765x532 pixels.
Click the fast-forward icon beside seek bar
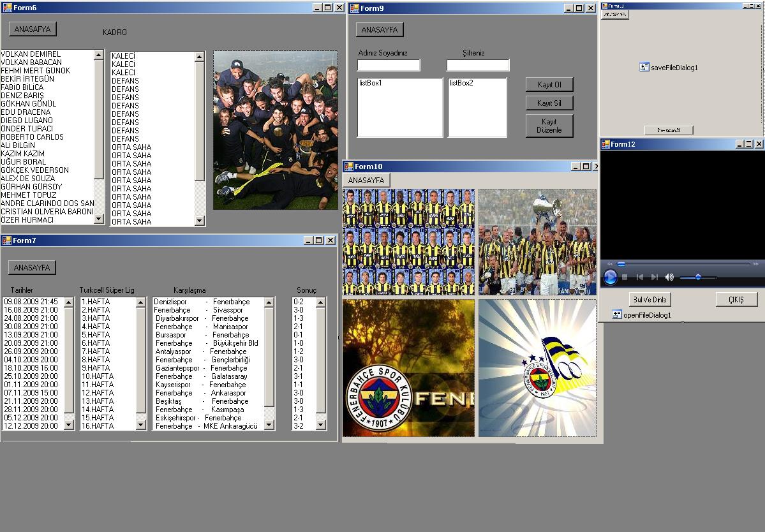tap(756, 263)
